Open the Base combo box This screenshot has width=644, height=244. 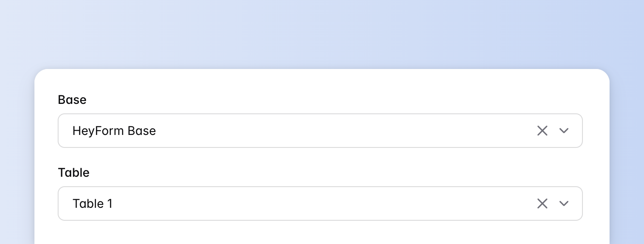[301, 131]
